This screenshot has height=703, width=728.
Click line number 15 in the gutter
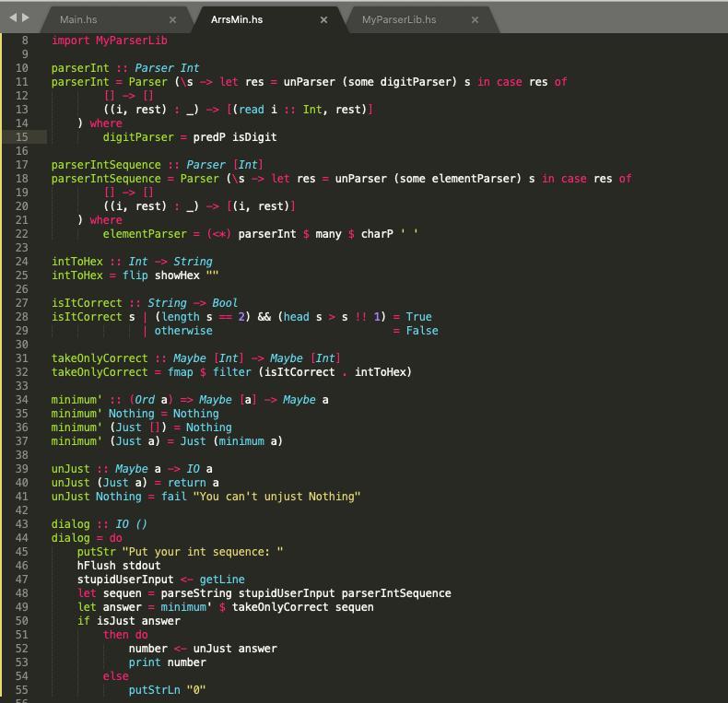pyautogui.click(x=22, y=137)
